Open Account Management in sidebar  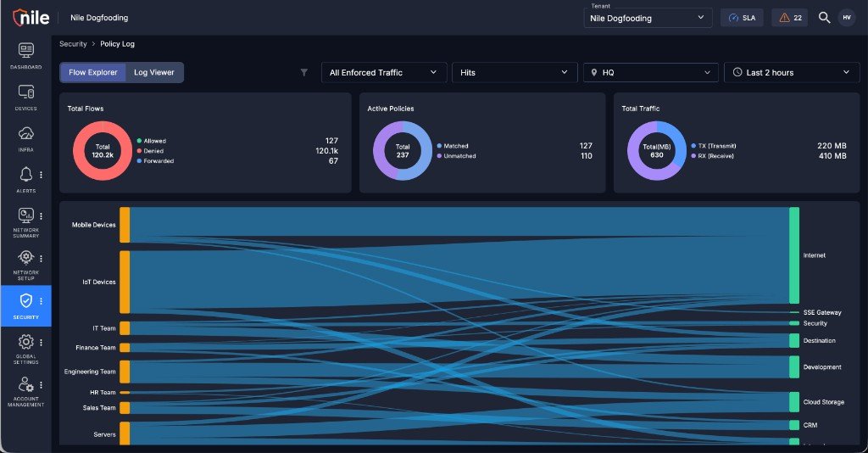tap(26, 383)
